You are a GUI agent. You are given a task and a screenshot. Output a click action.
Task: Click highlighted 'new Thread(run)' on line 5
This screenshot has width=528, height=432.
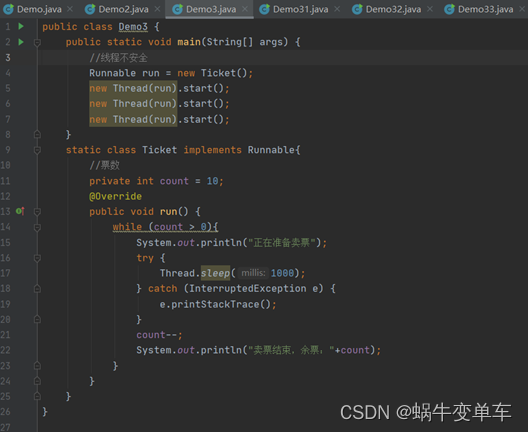[x=133, y=89]
